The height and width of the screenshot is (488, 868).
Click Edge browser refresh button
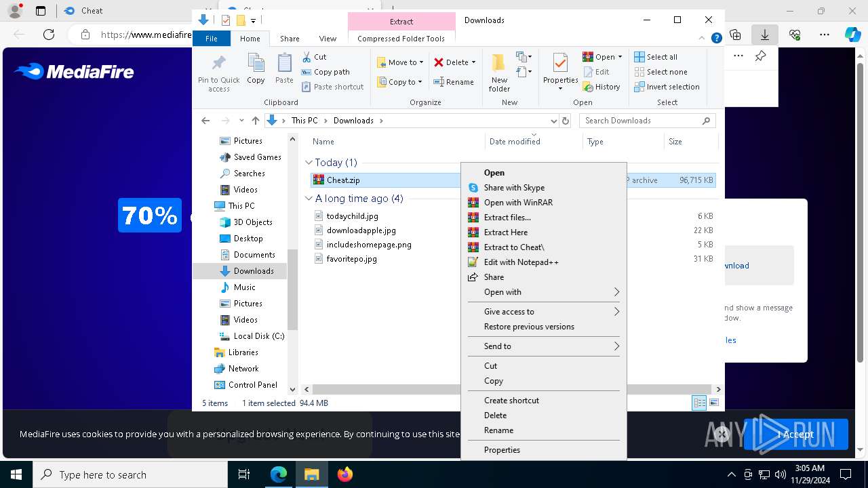[x=49, y=35]
